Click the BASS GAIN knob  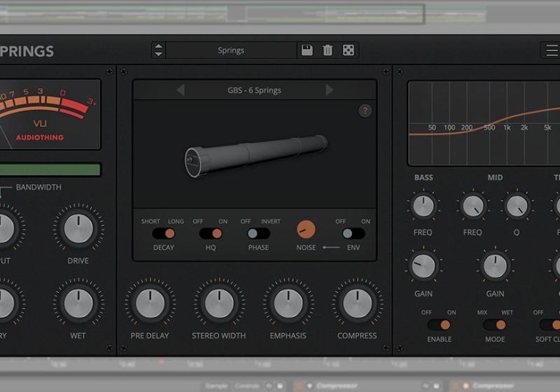(x=423, y=266)
